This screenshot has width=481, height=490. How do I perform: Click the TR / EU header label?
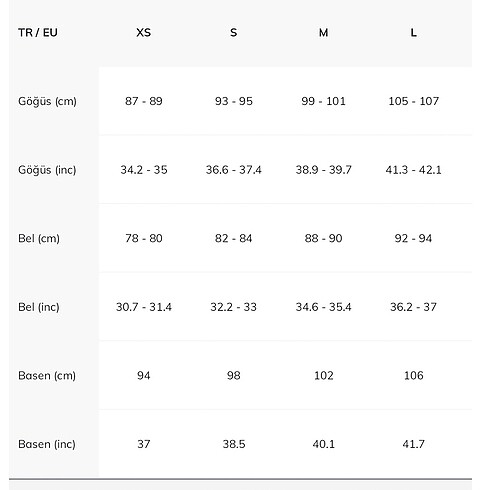38,33
